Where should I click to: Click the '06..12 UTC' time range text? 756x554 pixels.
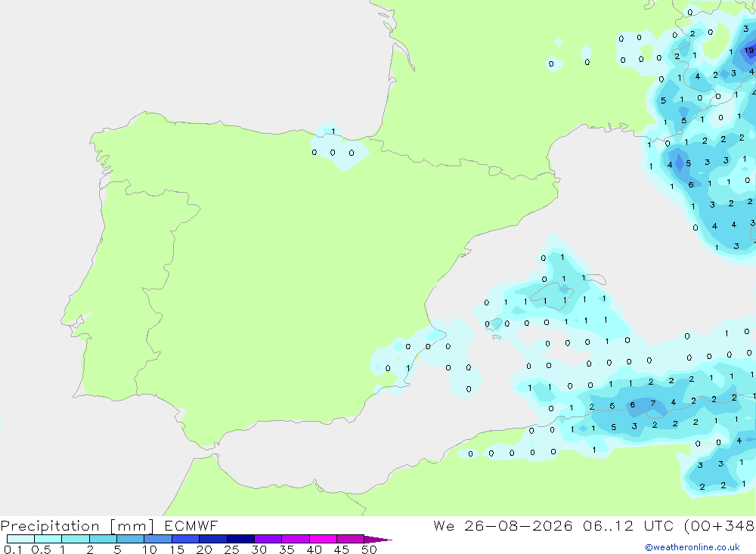click(627, 526)
